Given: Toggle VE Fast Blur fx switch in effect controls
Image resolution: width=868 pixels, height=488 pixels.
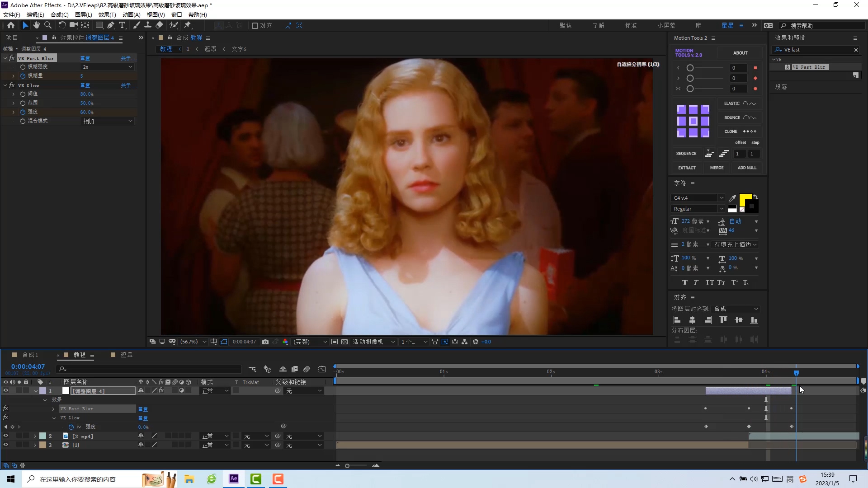Looking at the screenshot, I should coord(12,58).
